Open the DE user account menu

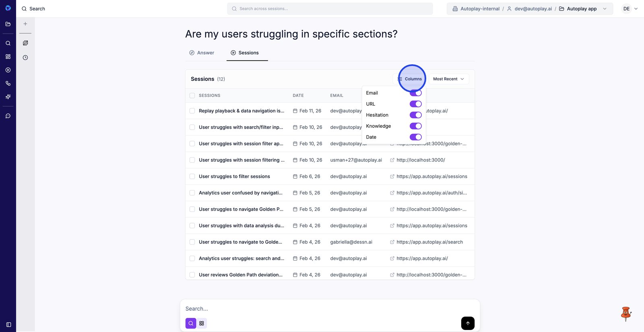[630, 9]
